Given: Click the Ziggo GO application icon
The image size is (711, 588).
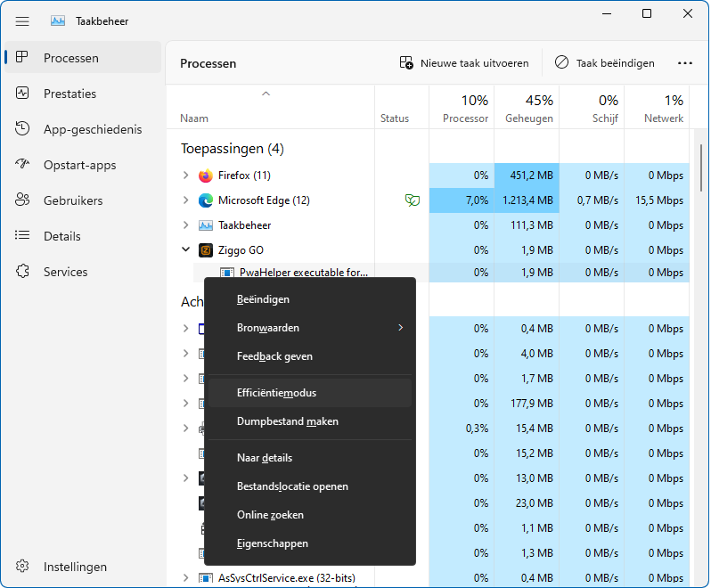Looking at the screenshot, I should (206, 250).
